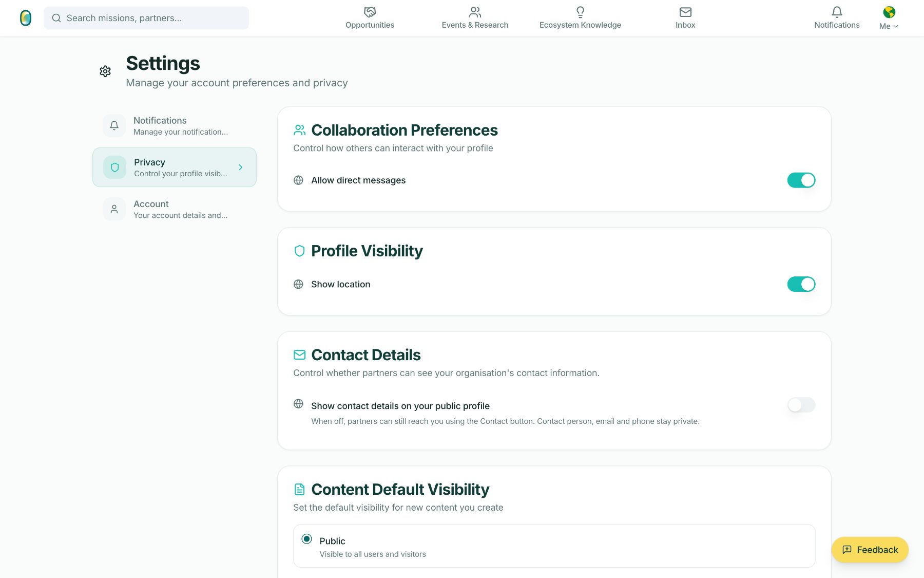This screenshot has width=924, height=578.
Task: Click the Events & Research label
Action: point(475,25)
